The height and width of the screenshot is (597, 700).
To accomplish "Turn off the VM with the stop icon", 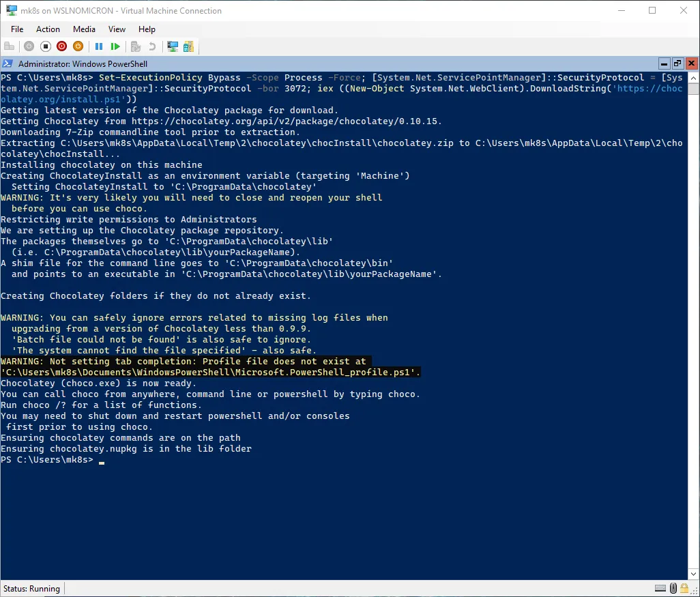I will pos(45,46).
